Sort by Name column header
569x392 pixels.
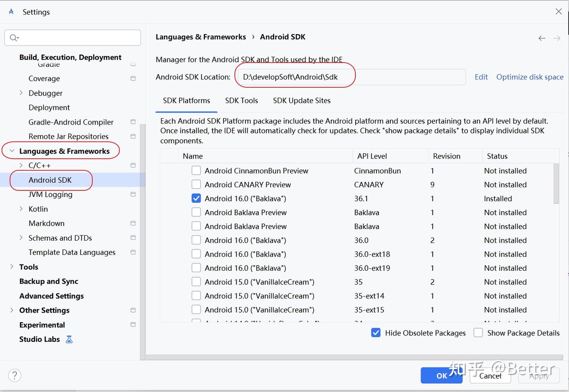(x=265, y=156)
